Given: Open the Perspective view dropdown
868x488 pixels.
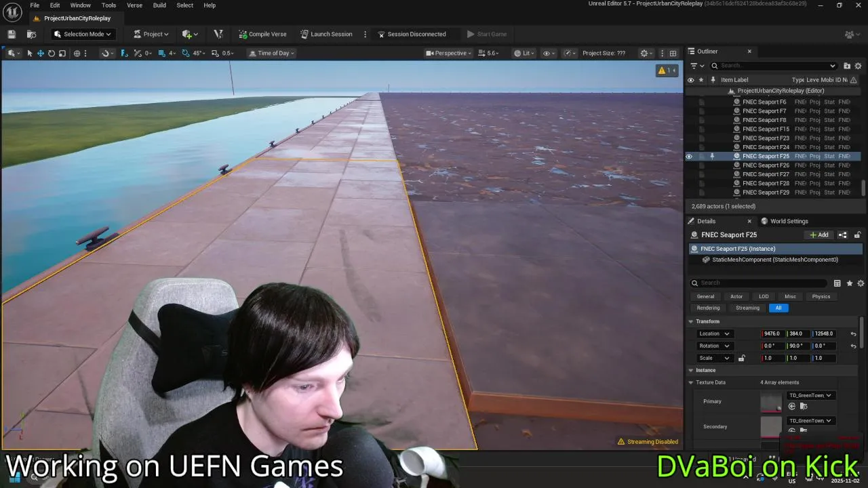Looking at the screenshot, I should pyautogui.click(x=448, y=53).
